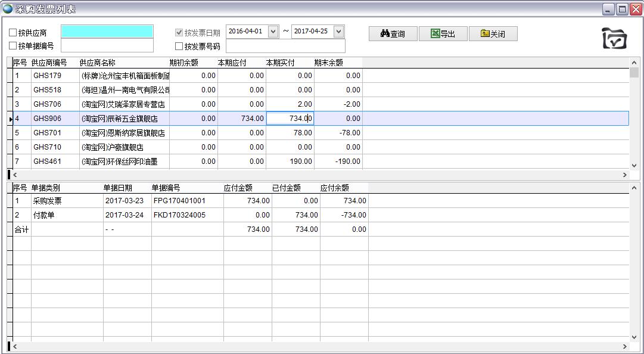Image resolution: width=644 pixels, height=354 pixels.
Task: Click the invoice number input field
Action: tap(285, 46)
